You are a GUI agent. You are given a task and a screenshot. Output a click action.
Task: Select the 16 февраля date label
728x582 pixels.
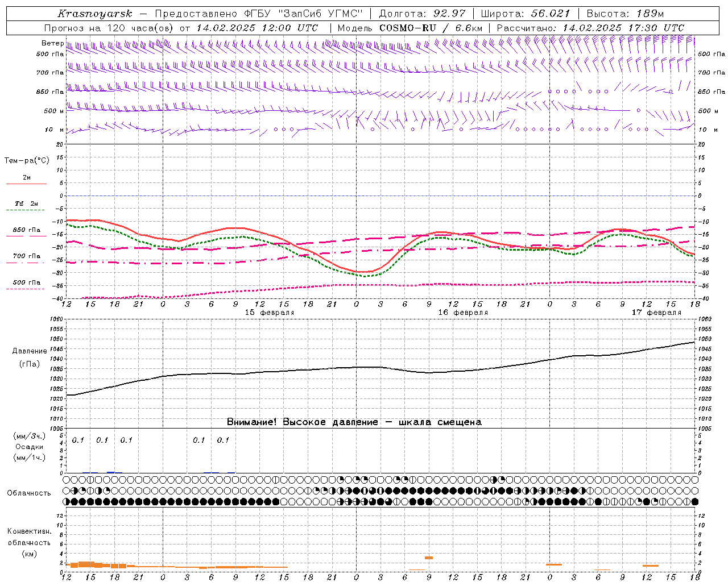(x=463, y=313)
